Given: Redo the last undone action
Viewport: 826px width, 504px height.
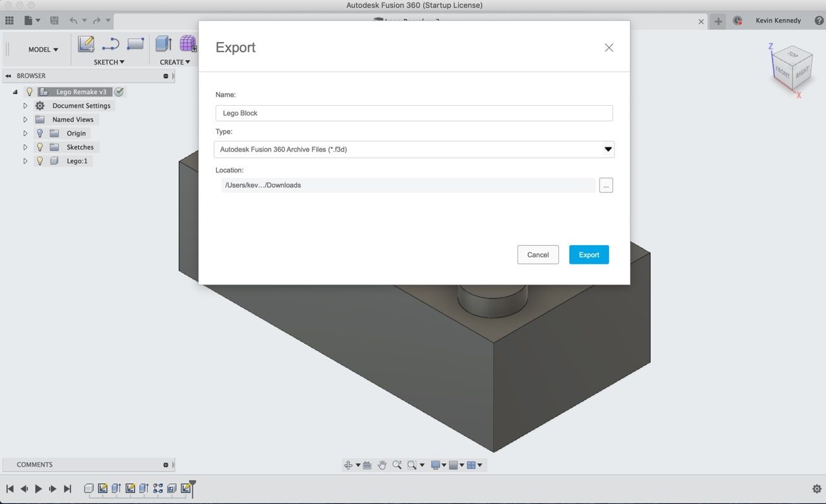Looking at the screenshot, I should (x=96, y=21).
